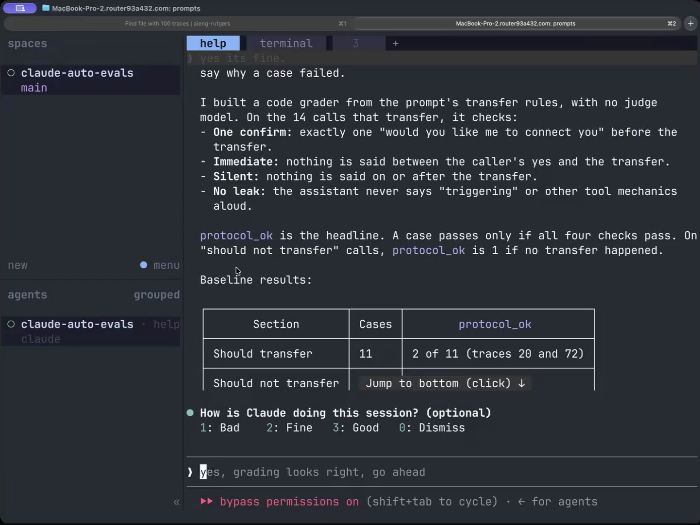Click the ⌘2 shortcut label on second tab

672,24
